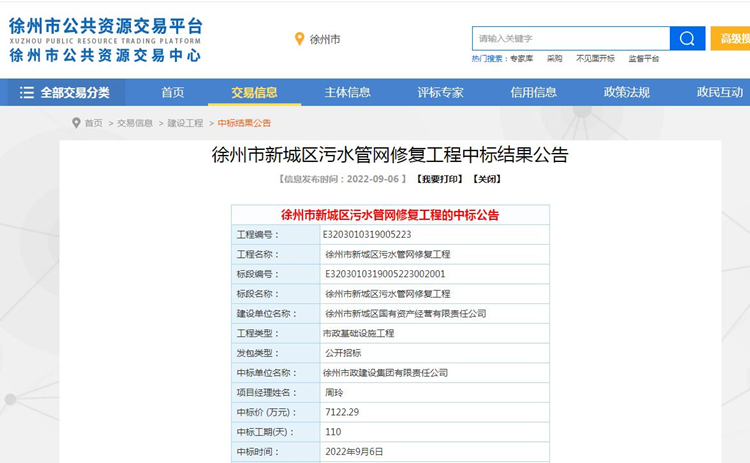Click hot search link 不见面开标

pyautogui.click(x=596, y=58)
